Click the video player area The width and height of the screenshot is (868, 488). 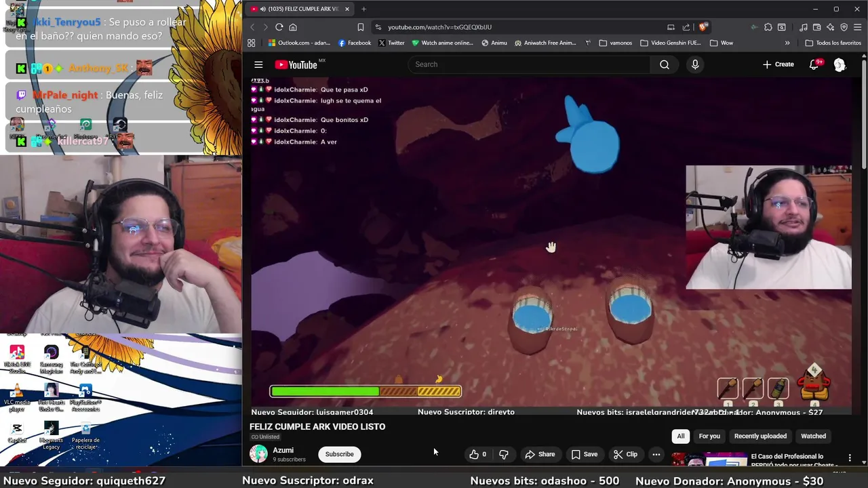[x=551, y=247]
